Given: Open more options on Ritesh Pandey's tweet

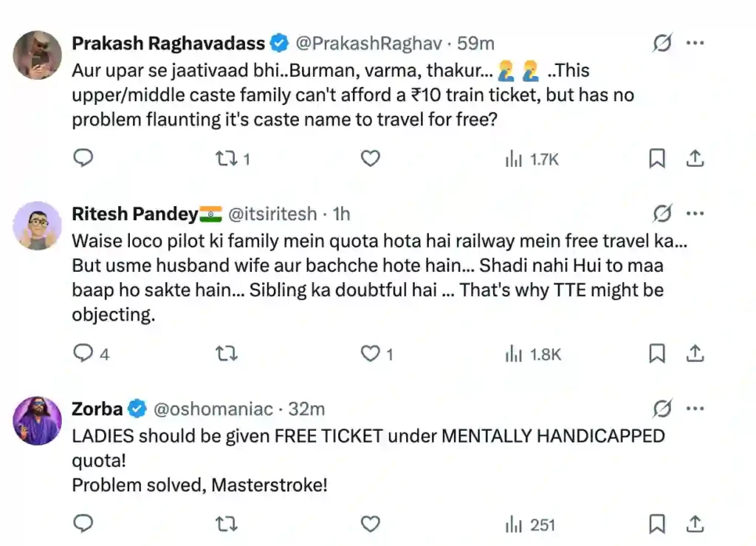Looking at the screenshot, I should click(695, 214).
